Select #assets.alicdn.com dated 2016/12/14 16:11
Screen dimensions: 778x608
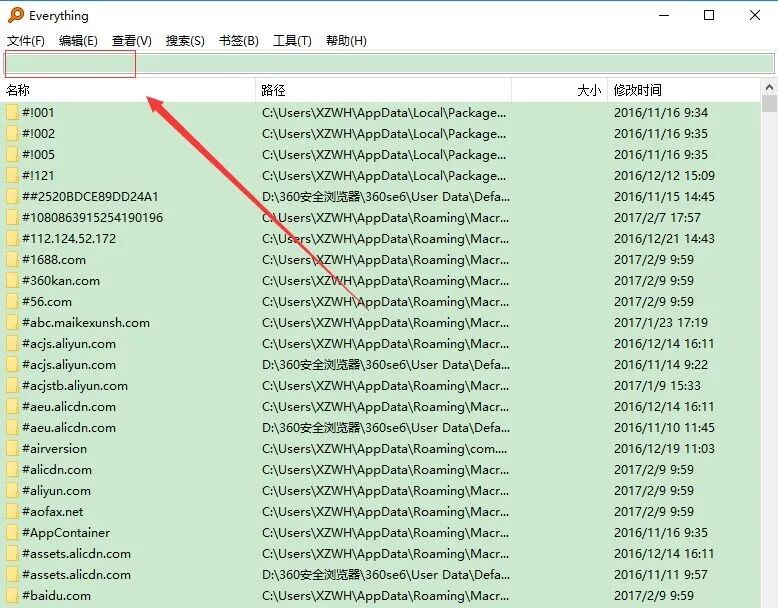pyautogui.click(x=76, y=553)
